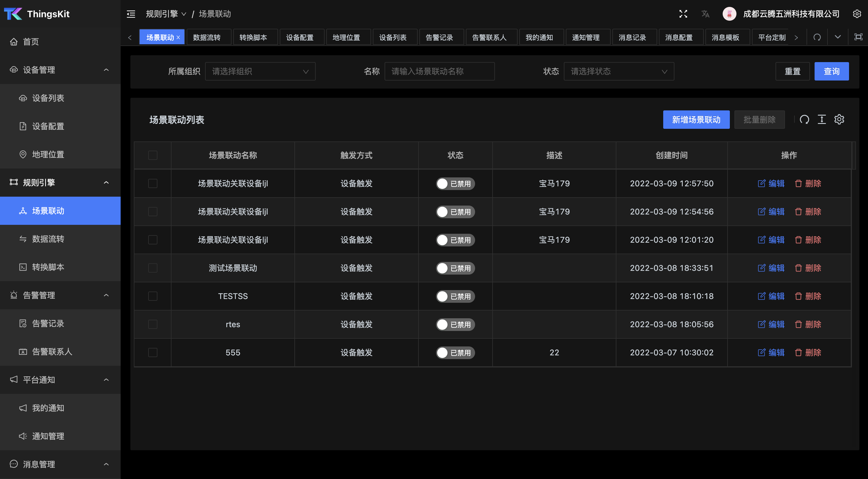Toggle status switch for row created 12:54:56
The height and width of the screenshot is (479, 868).
tap(455, 212)
